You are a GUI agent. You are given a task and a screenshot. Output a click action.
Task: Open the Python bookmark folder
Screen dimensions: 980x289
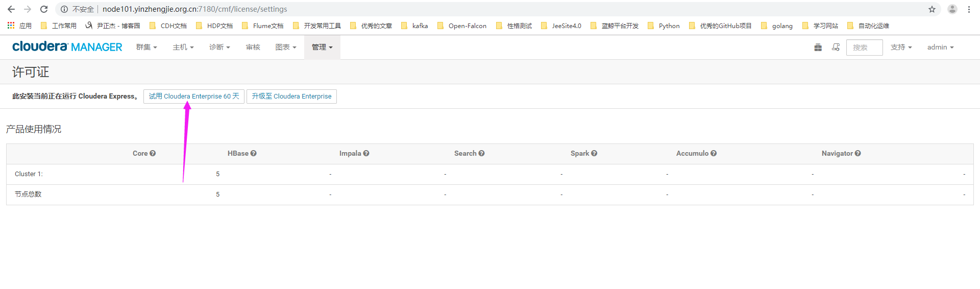coord(664,26)
